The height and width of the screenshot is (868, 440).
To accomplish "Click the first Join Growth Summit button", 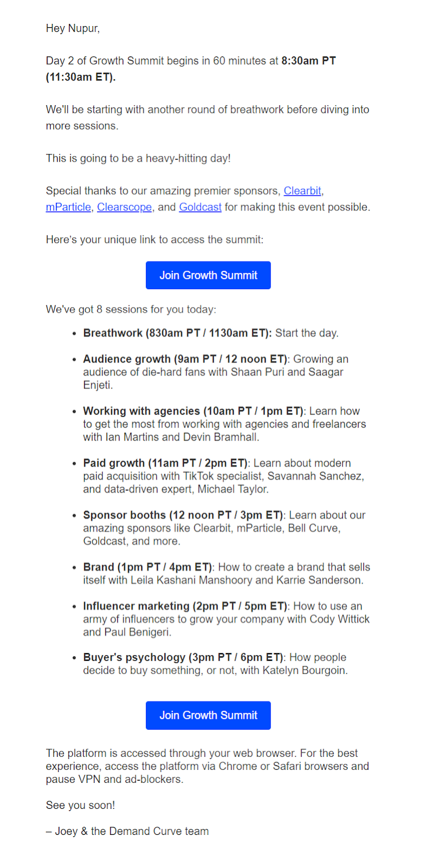I will point(208,275).
